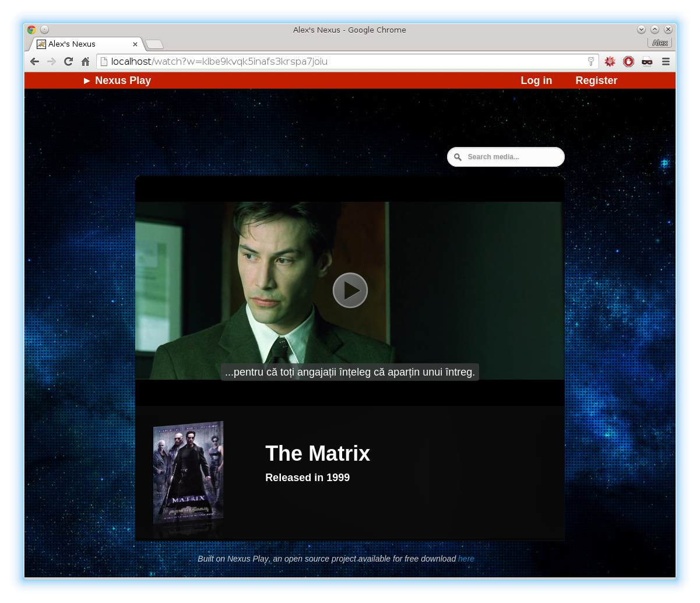Go to the browser home page
The height and width of the screenshot is (603, 700).
tap(86, 62)
